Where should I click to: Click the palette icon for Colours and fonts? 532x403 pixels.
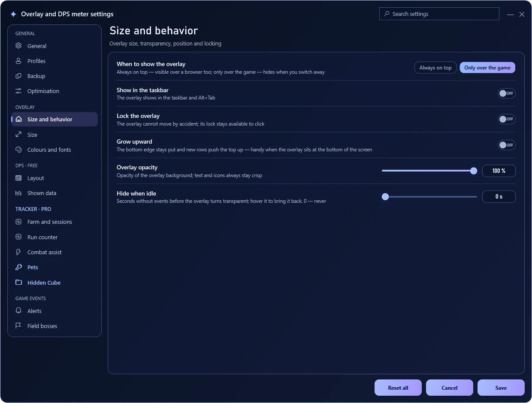coord(18,150)
